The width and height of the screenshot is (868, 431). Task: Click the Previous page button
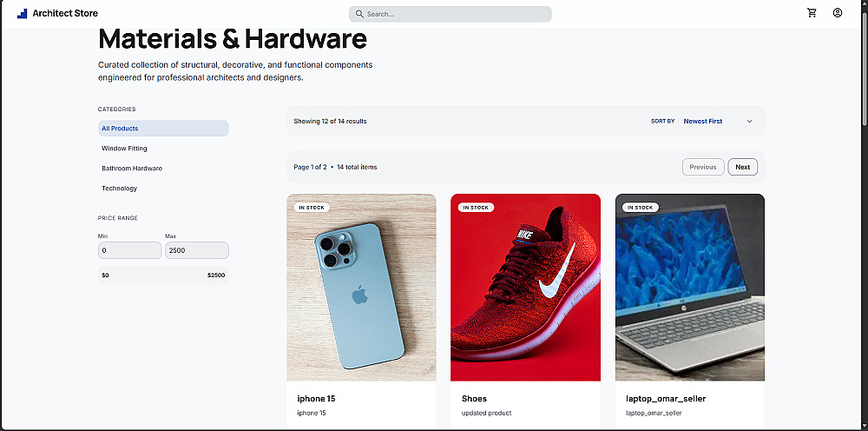[x=703, y=167]
